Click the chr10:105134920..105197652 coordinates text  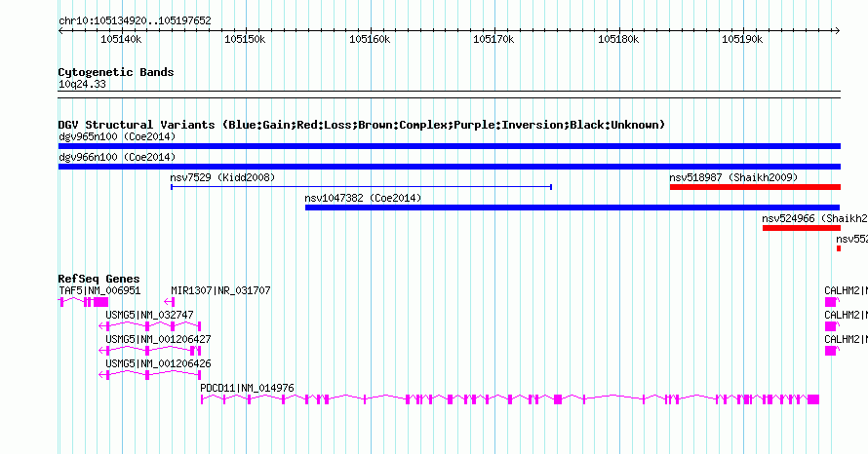pyautogui.click(x=135, y=21)
